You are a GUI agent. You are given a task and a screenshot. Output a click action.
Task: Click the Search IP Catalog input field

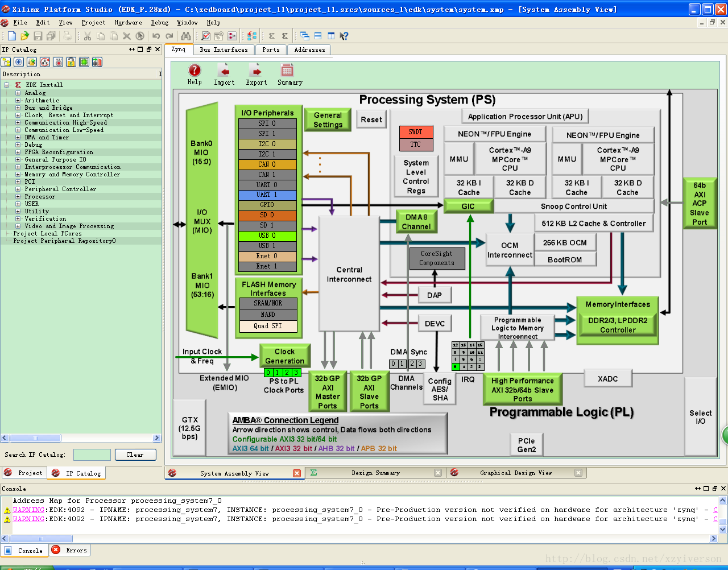coord(92,455)
